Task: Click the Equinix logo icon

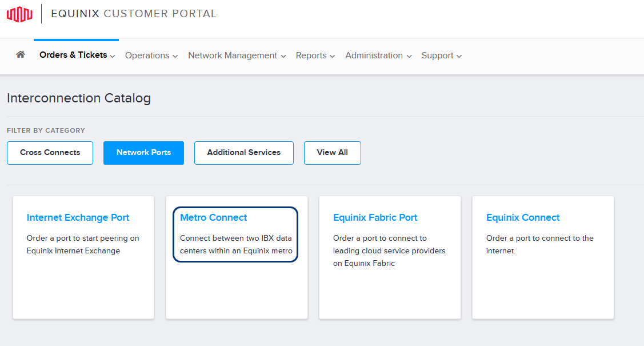Action: [19, 14]
